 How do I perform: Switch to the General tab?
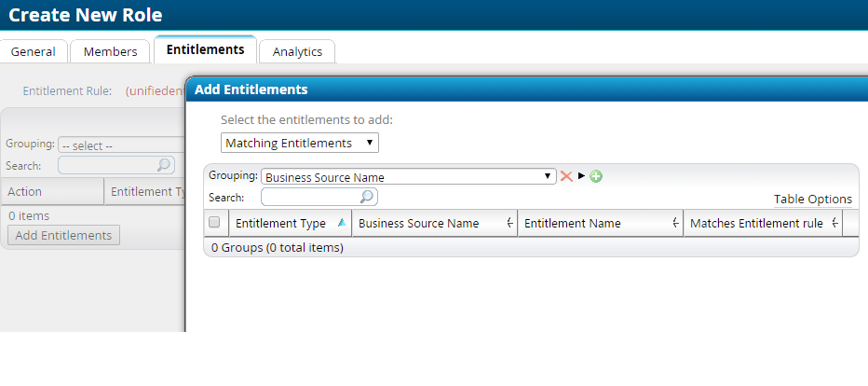pos(33,51)
